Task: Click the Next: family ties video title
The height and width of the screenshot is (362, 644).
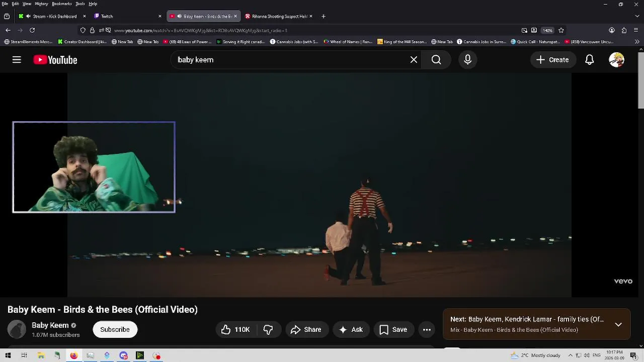Action: tap(527, 319)
